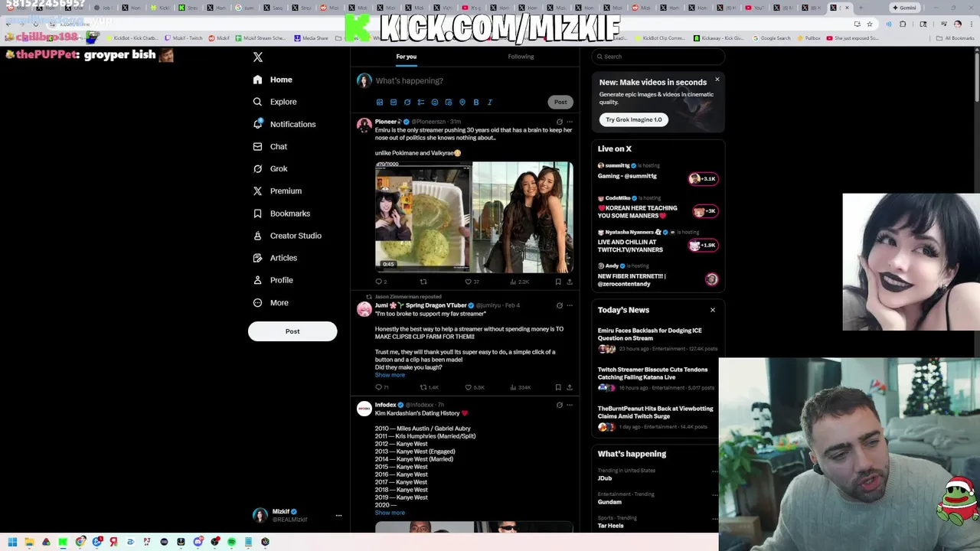980x551 pixels.
Task: Open Grok from the sidebar
Action: (x=269, y=168)
